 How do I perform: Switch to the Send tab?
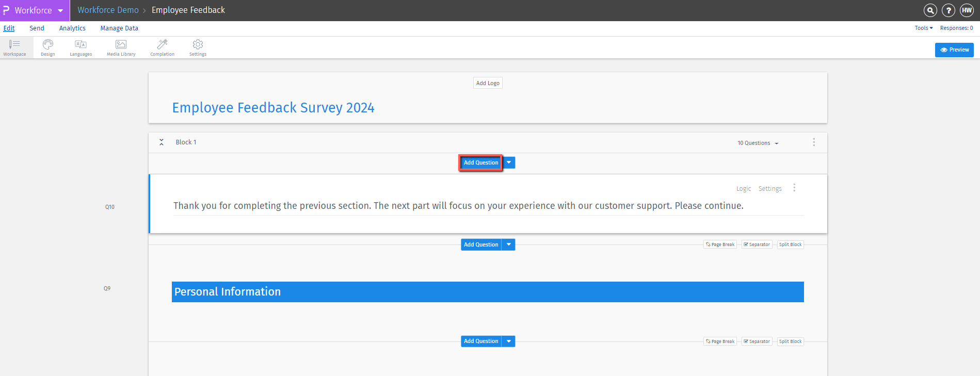tap(37, 28)
